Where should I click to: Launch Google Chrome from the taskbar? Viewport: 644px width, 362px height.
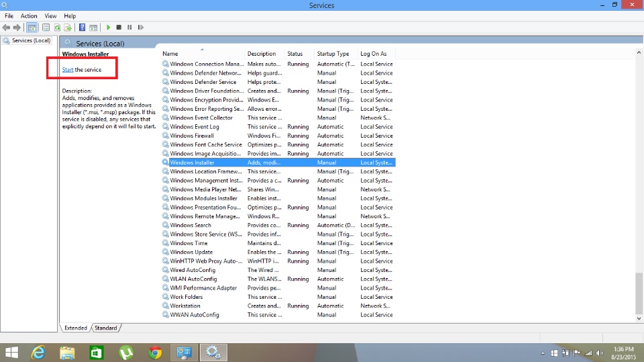[x=155, y=353]
